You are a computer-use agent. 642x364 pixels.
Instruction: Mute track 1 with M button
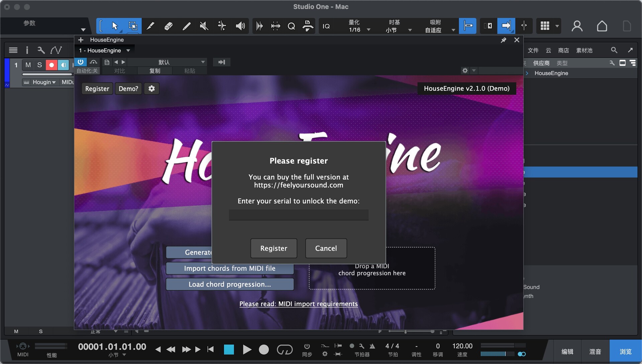click(x=28, y=65)
